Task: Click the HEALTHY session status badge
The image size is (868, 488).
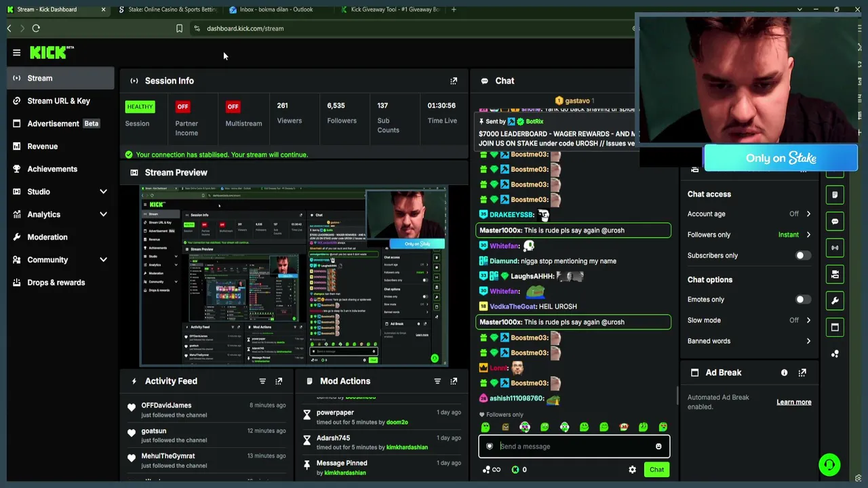Action: 140,106
